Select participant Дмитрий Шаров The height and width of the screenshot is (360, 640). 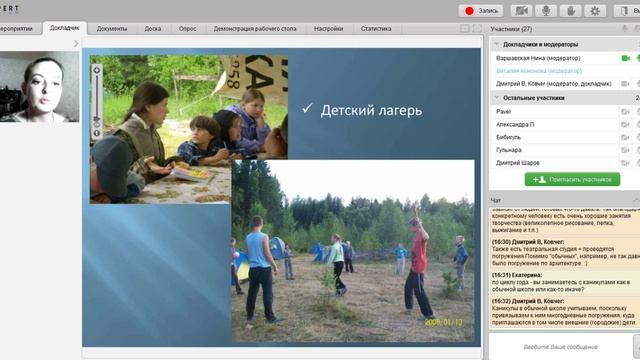518,163
